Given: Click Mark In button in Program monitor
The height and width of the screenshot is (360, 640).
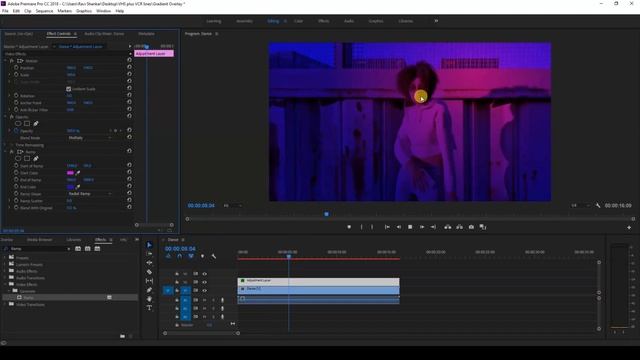Looking at the screenshot, I should pos(361,227).
